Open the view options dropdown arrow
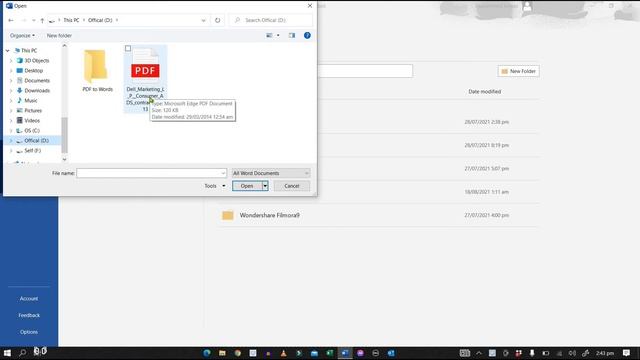 click(278, 36)
